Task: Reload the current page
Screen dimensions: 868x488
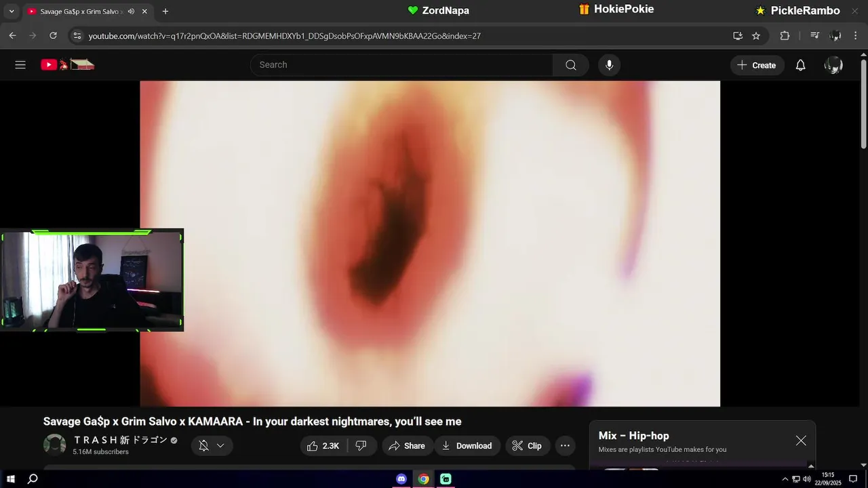Action: pyautogui.click(x=54, y=36)
